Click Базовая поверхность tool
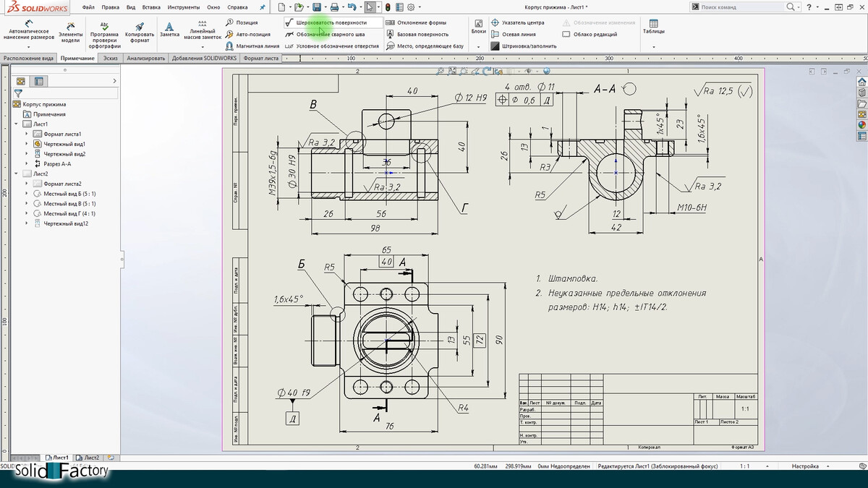The height and width of the screenshot is (488, 868). point(417,34)
